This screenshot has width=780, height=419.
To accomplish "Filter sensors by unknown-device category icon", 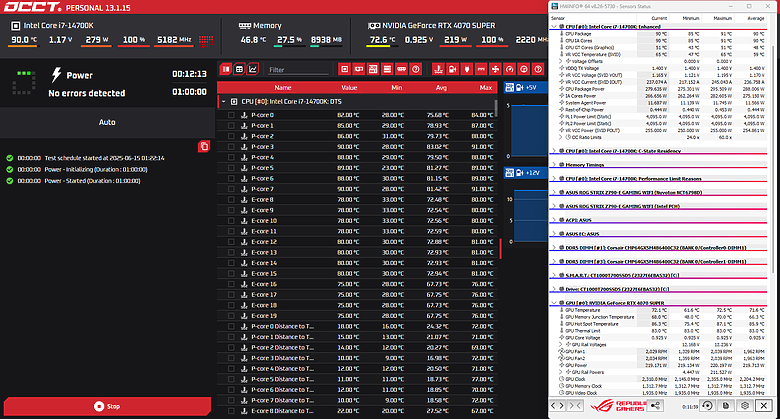I will point(416,69).
